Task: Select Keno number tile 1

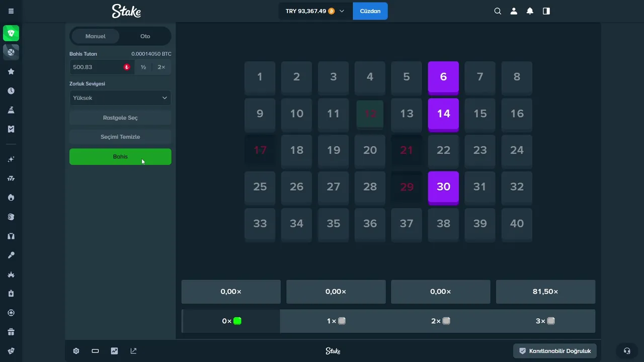Action: [x=260, y=77]
